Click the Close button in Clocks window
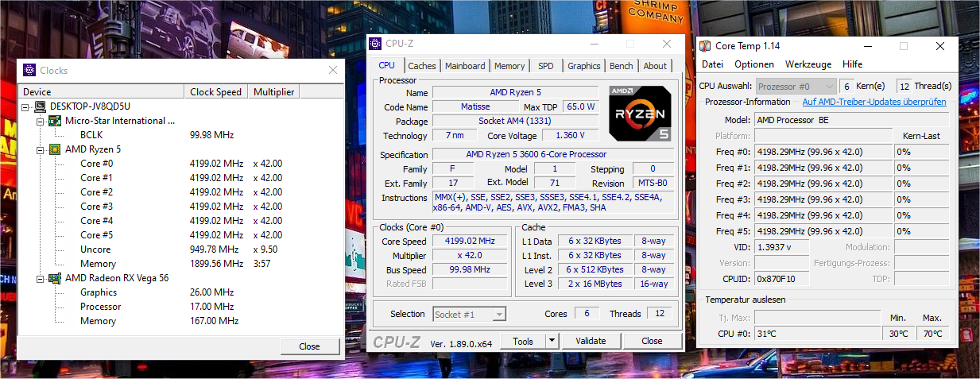The image size is (980, 379). 309,346
